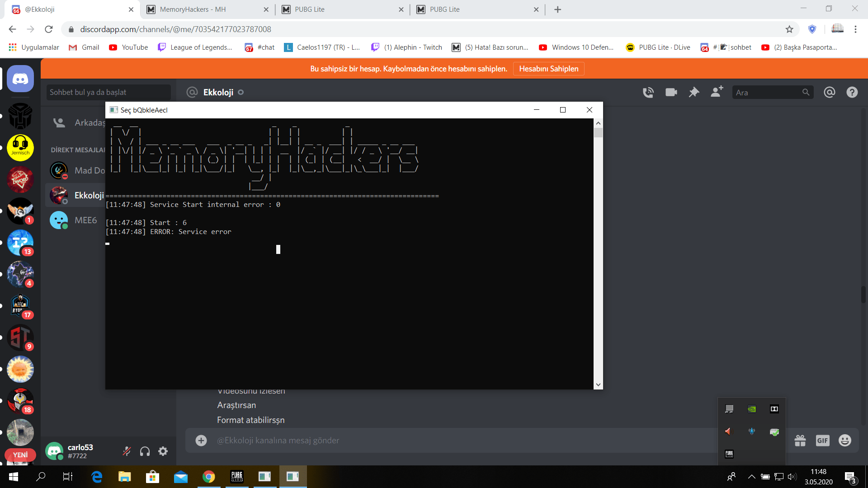Switch to the first PUBG Lite tab
The height and width of the screenshot is (488, 868).
[x=342, y=9]
